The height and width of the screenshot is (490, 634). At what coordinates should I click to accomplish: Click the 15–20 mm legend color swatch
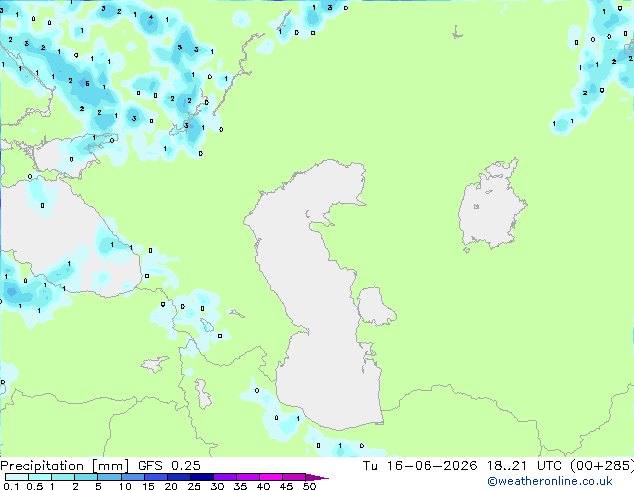point(155,477)
